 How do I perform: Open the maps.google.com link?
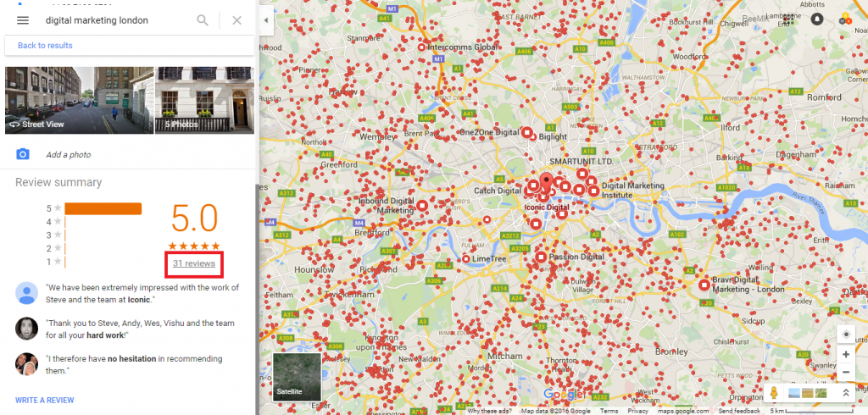point(683,411)
